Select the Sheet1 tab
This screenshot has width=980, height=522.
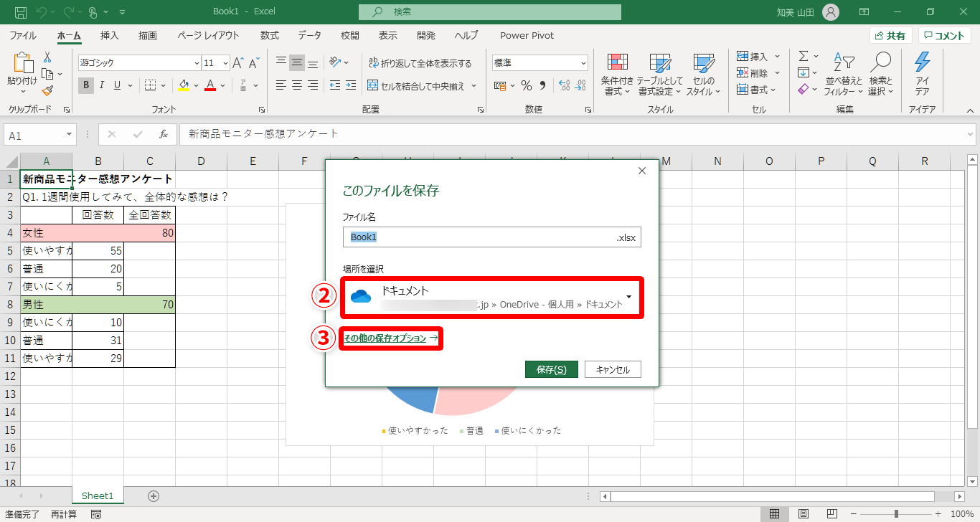pos(98,495)
